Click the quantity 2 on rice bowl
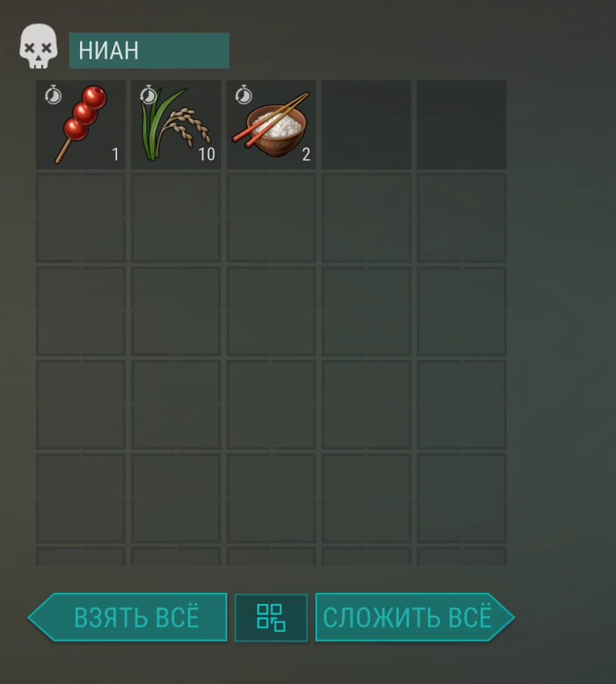 pos(306,154)
